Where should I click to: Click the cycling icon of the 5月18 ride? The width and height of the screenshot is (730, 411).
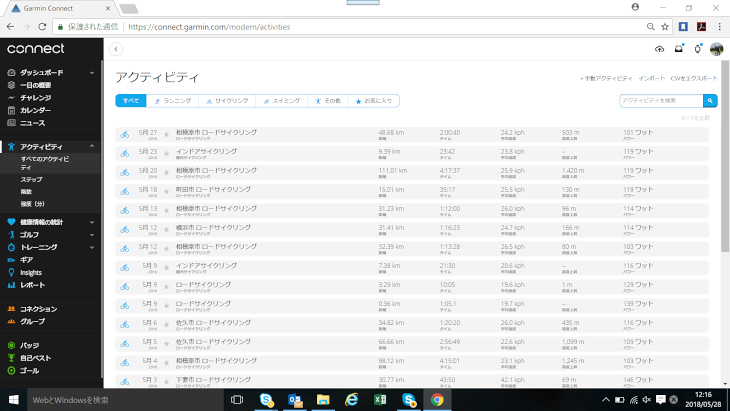click(x=125, y=192)
